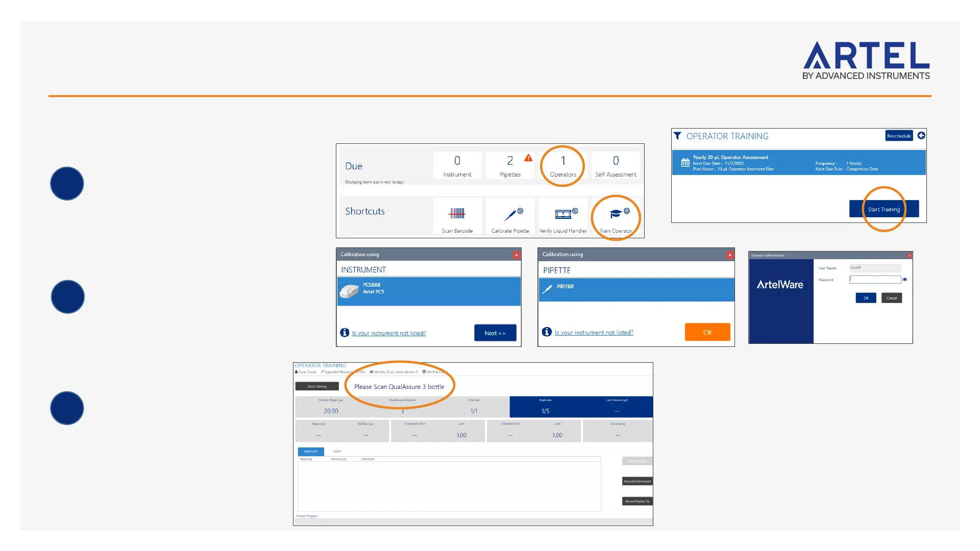
Task: Click the Replicate 1/5 value
Action: tap(545, 411)
